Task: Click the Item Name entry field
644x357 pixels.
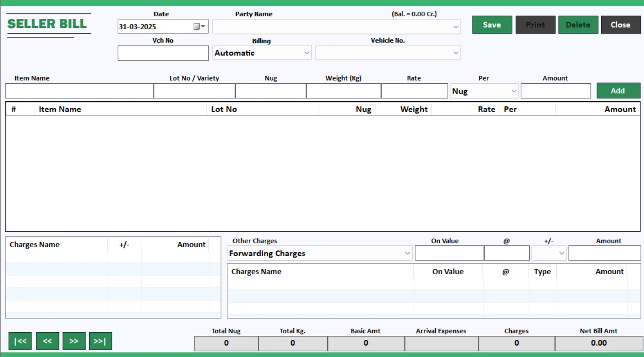Action: pyautogui.click(x=80, y=91)
